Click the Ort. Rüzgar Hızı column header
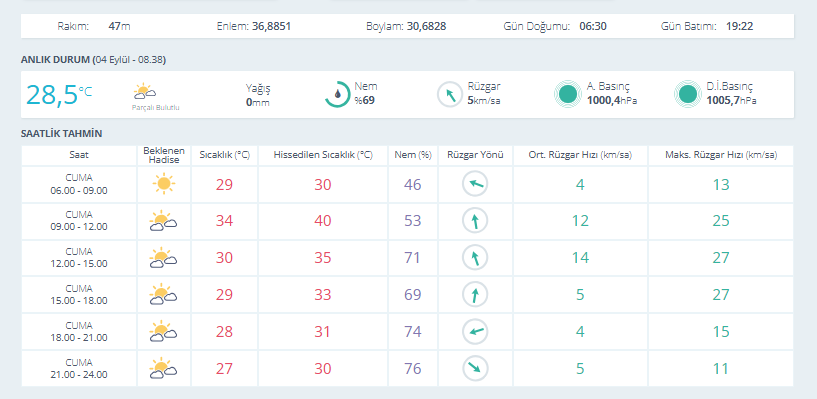Viewport: 817px width, 399px height. 580,155
